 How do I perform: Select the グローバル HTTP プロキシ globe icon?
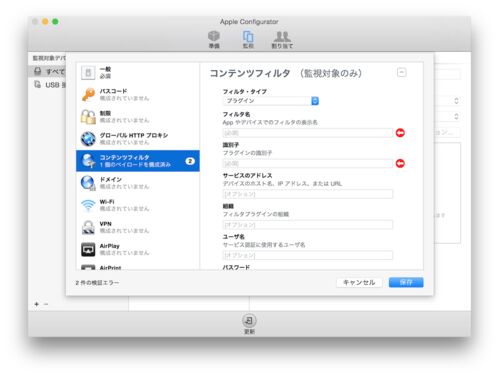coord(88,139)
